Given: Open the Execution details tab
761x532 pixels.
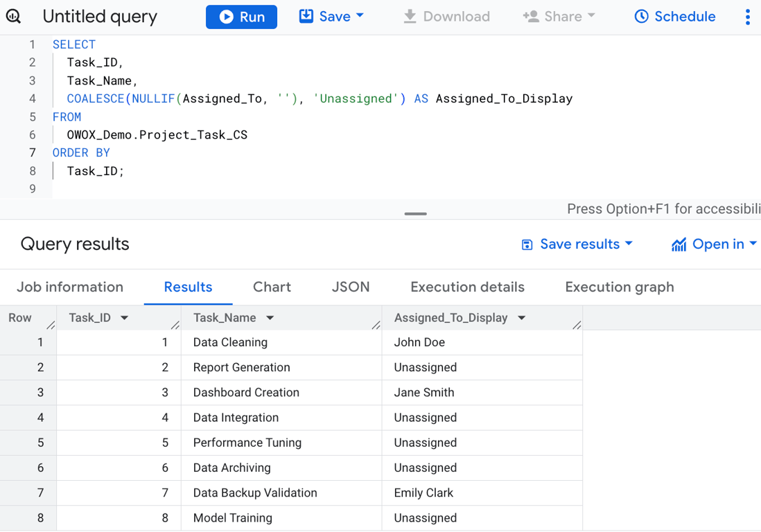Looking at the screenshot, I should click(467, 287).
